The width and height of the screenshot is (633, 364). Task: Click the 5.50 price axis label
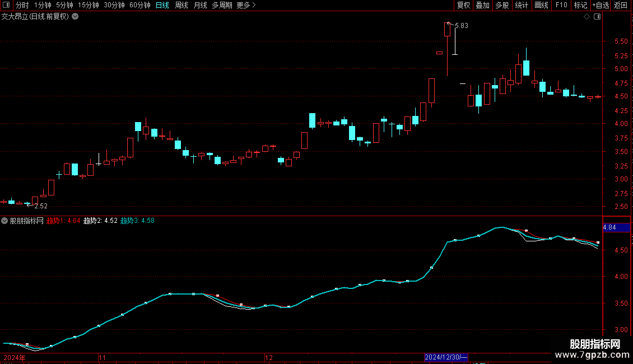[x=621, y=41]
